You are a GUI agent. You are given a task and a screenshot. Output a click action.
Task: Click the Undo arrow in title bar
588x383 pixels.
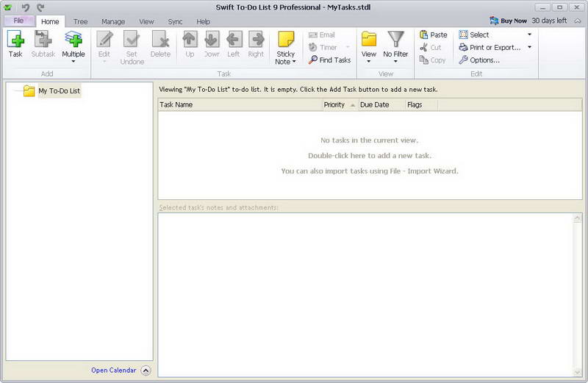click(x=25, y=7)
